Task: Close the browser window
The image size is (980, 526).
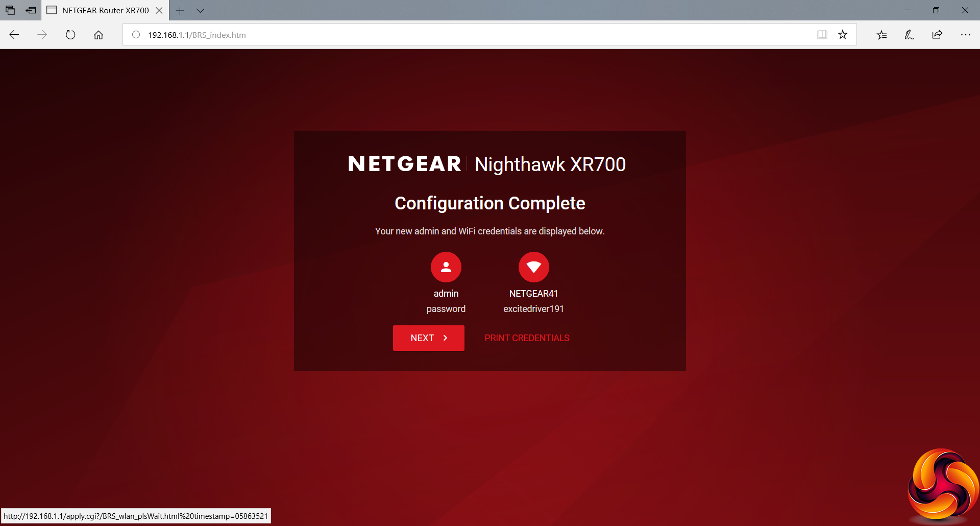Action: [x=965, y=10]
